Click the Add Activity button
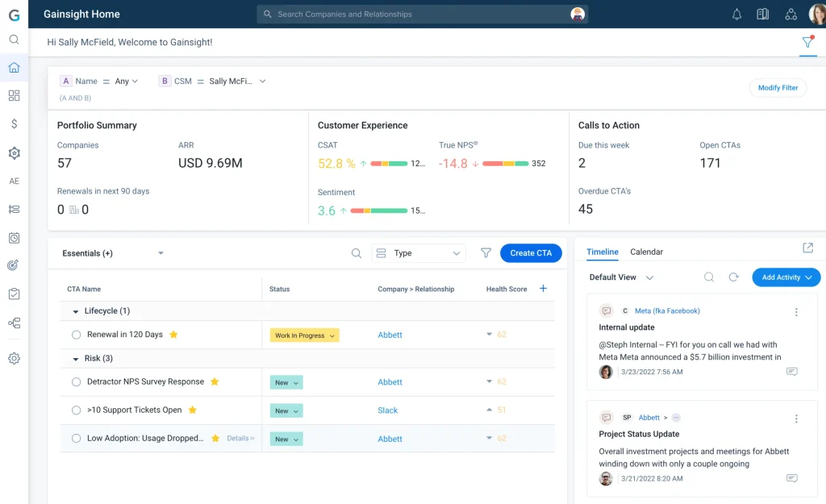 click(x=786, y=277)
